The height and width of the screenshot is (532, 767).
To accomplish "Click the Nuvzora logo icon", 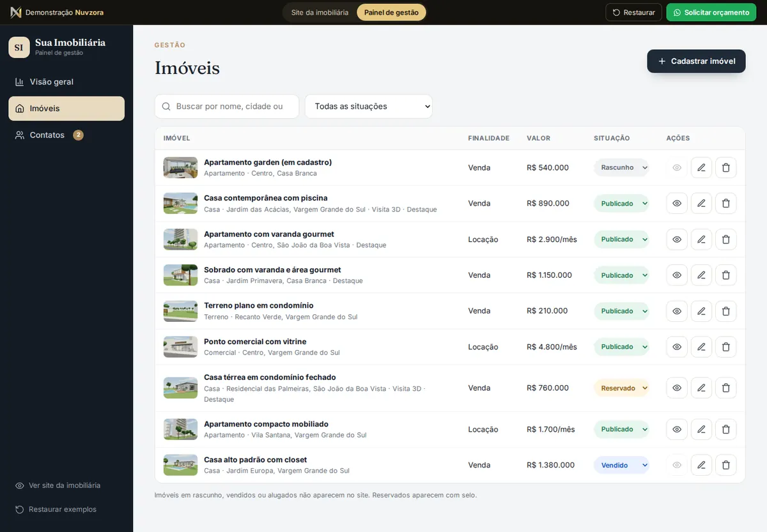I will pyautogui.click(x=15, y=12).
